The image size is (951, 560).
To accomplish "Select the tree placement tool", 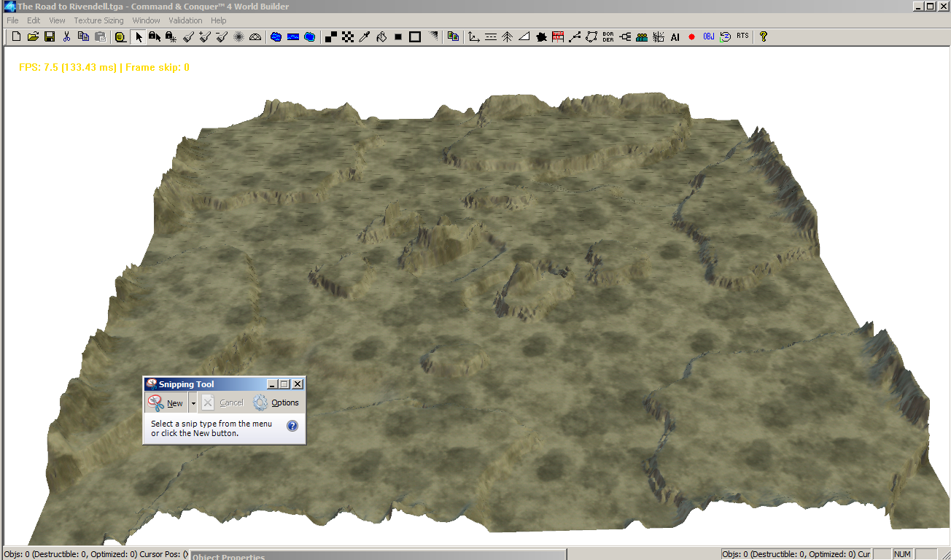I will click(x=508, y=36).
